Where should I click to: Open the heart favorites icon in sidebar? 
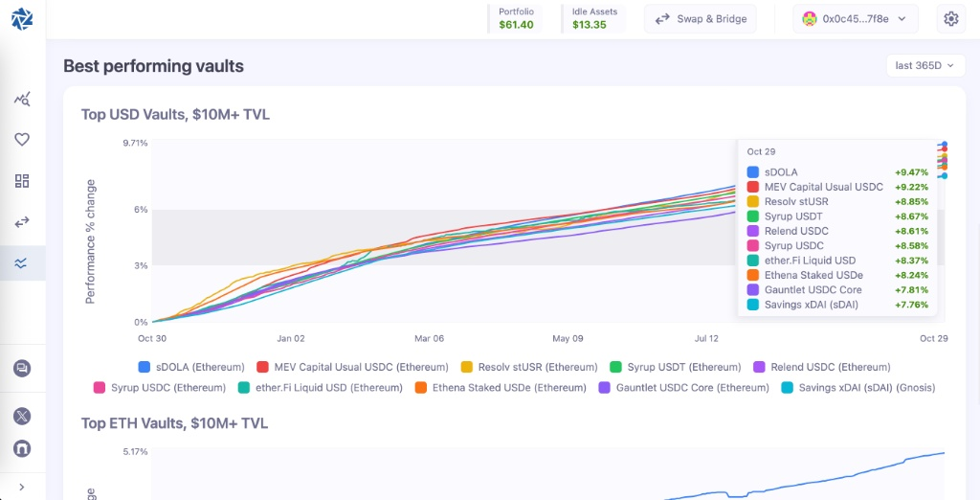click(22, 140)
